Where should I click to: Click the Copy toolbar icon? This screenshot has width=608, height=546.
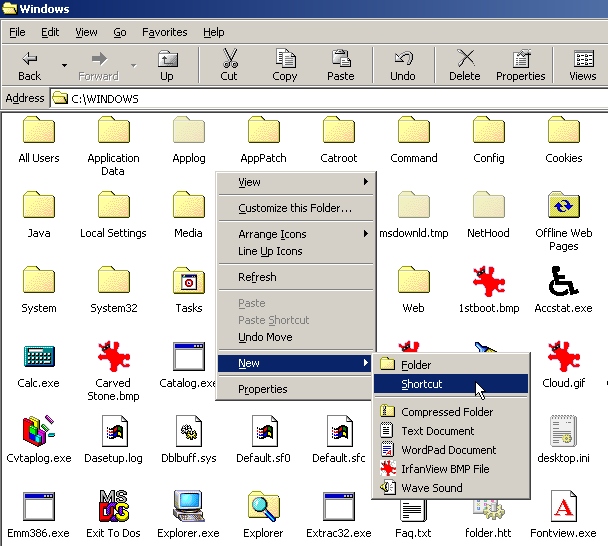click(285, 59)
